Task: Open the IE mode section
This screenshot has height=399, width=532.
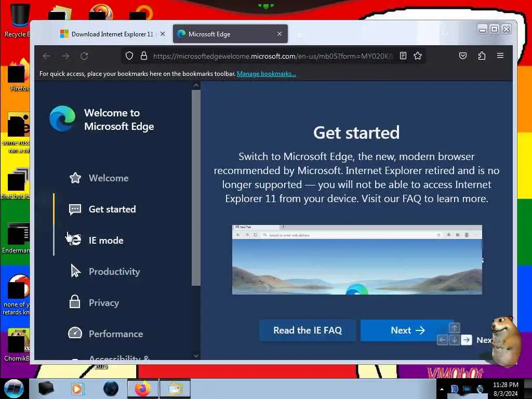Action: 106,241
